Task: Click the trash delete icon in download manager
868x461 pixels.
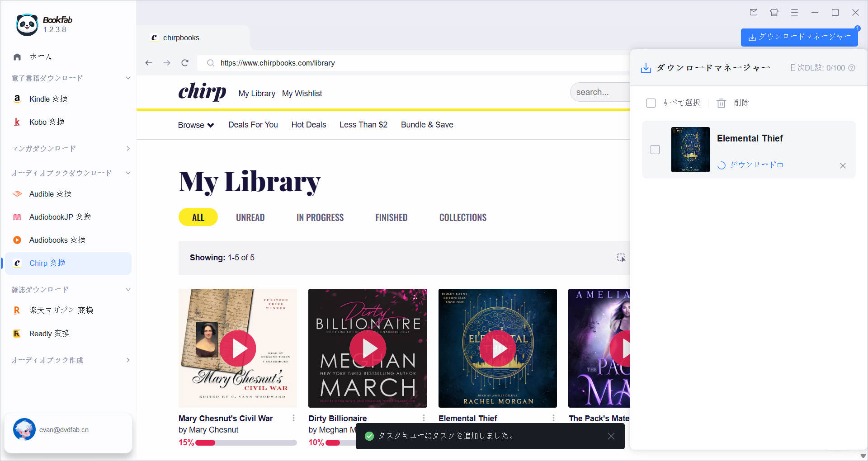Action: click(721, 103)
